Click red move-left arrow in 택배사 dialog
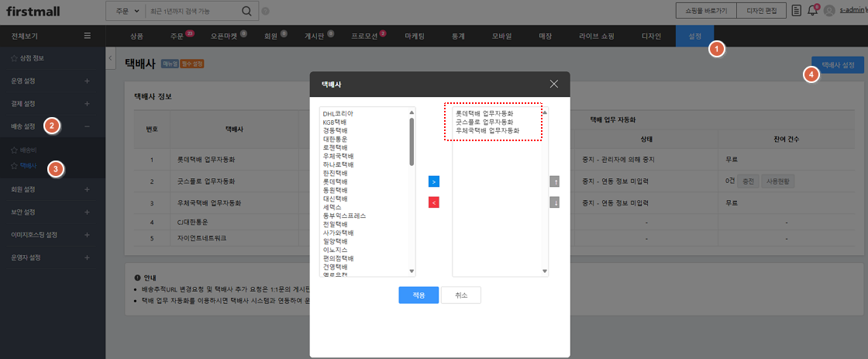The height and width of the screenshot is (359, 868). [x=433, y=202]
